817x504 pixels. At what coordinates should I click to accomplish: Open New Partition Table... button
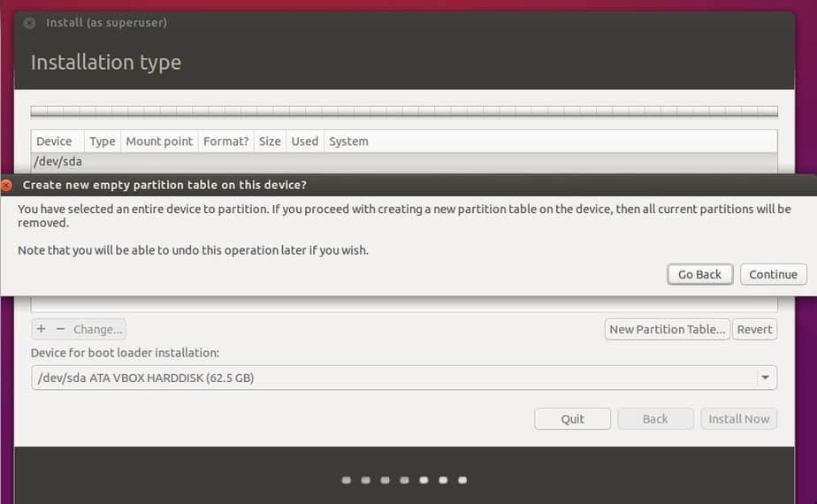pyautogui.click(x=668, y=330)
